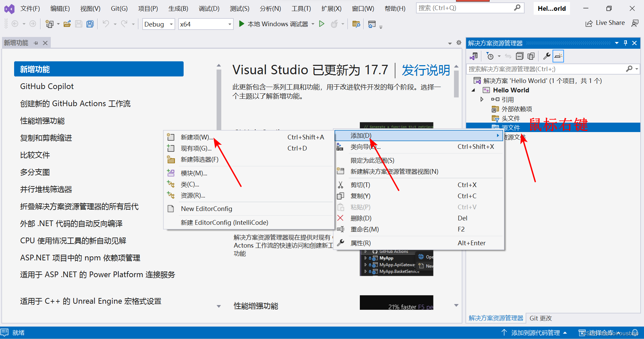The width and height of the screenshot is (644, 339).
Task: Click the browser window home icon in toolbar
Action: pos(372,24)
